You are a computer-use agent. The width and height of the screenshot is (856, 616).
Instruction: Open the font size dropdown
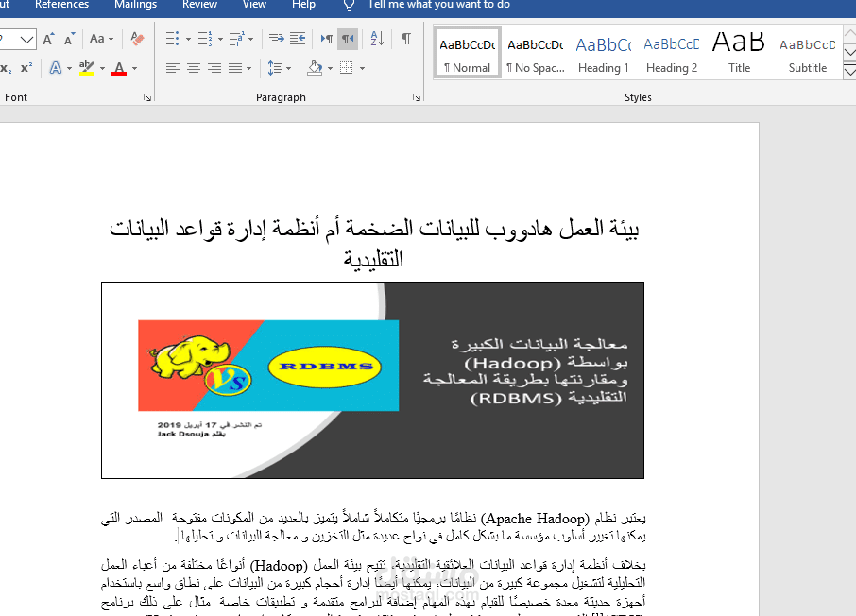[x=26, y=40]
